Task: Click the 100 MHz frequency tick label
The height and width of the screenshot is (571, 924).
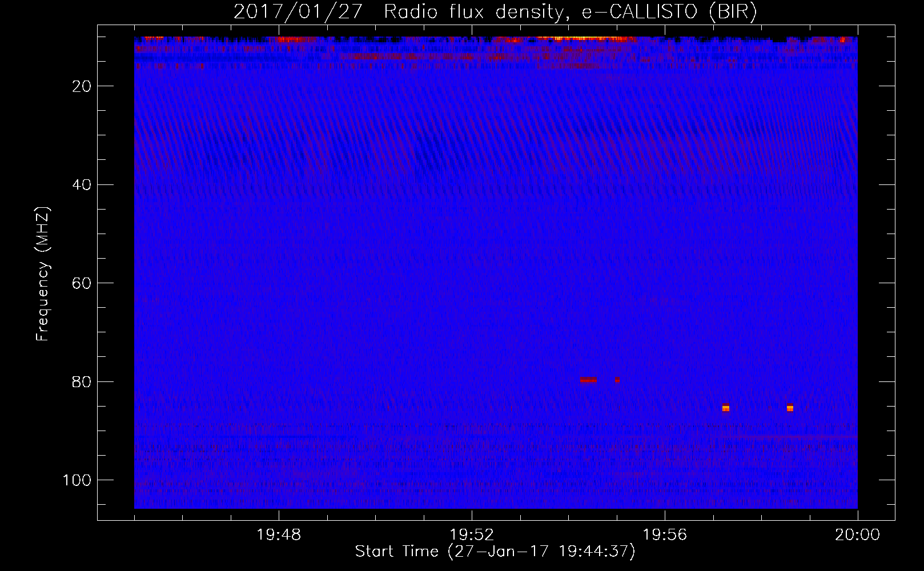Action: pos(77,480)
